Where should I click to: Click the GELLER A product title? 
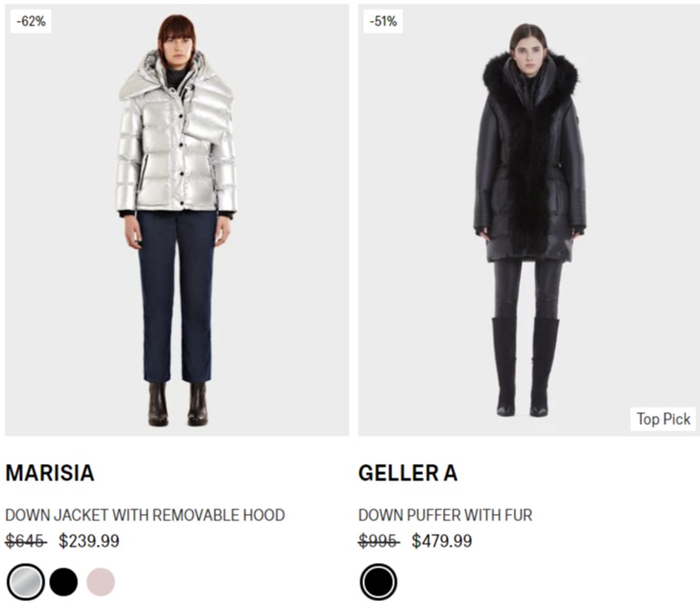pyautogui.click(x=408, y=473)
